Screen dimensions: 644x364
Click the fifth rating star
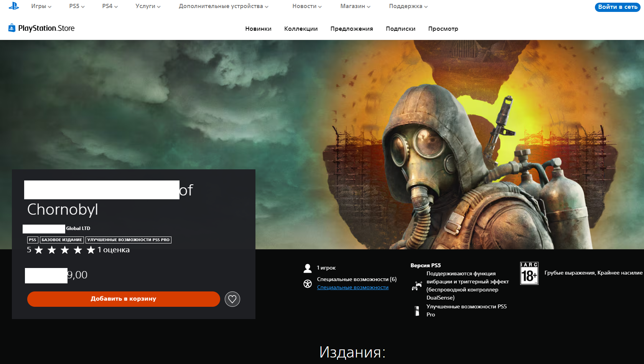click(x=91, y=250)
